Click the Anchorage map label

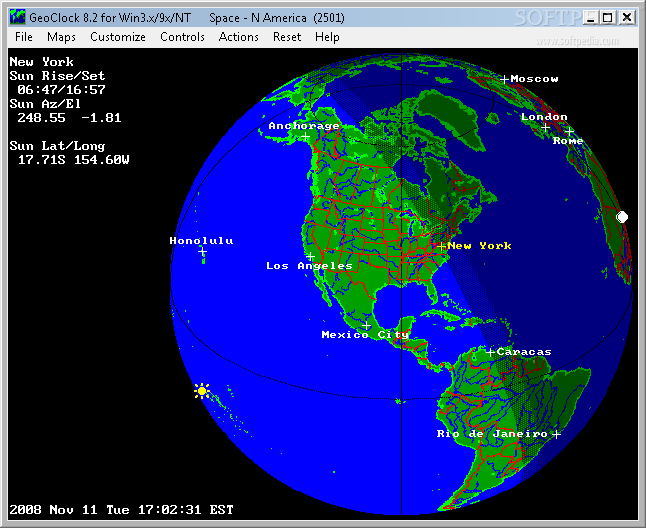click(x=304, y=126)
